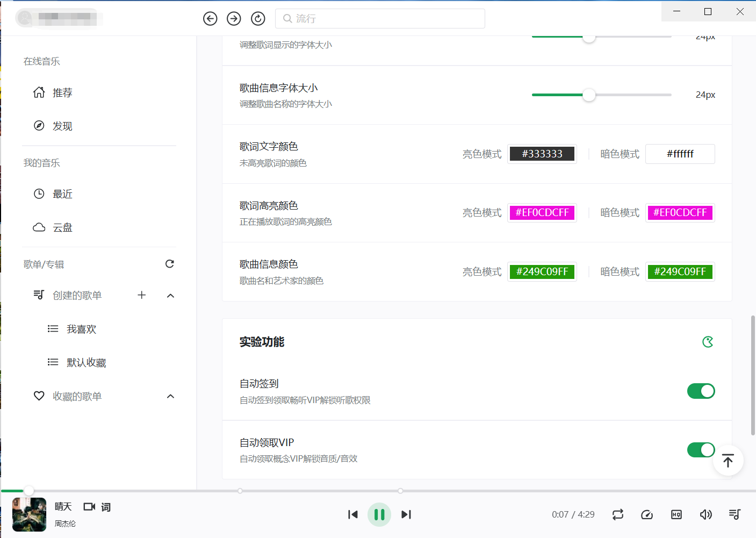Image resolution: width=756 pixels, height=538 pixels.
Task: Click the refresh page icon
Action: 258,19
